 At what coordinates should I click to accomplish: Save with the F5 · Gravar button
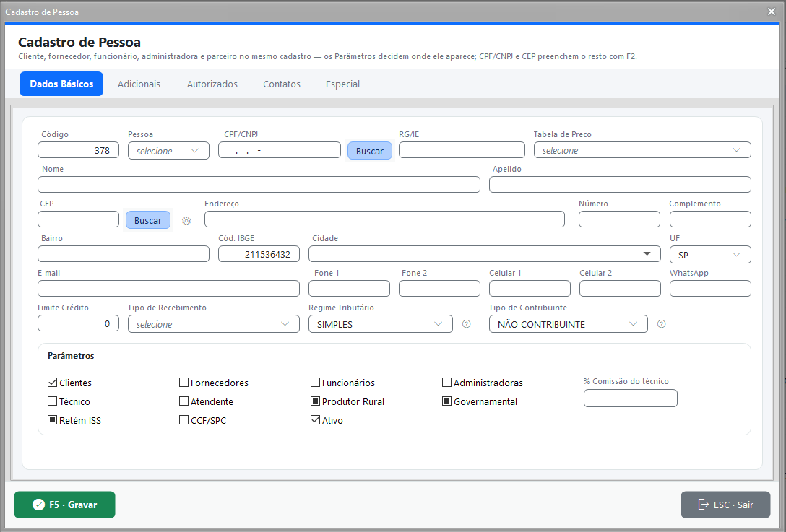(x=65, y=505)
